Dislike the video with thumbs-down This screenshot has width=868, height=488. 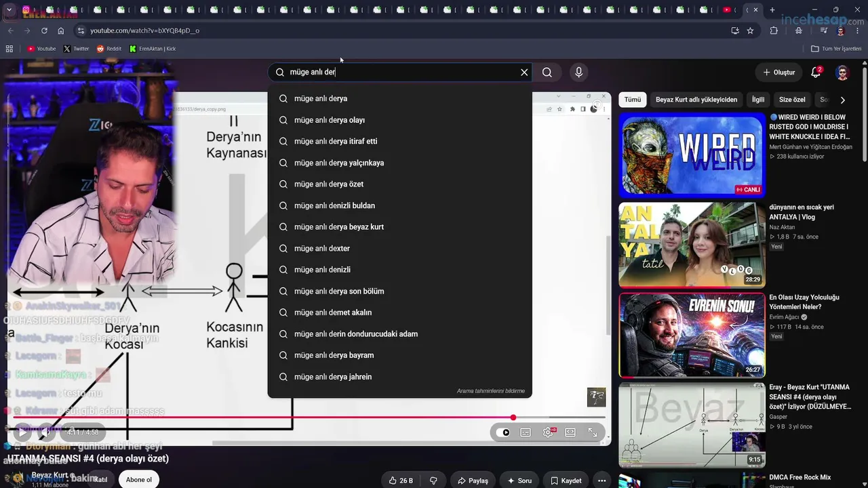coord(433,481)
